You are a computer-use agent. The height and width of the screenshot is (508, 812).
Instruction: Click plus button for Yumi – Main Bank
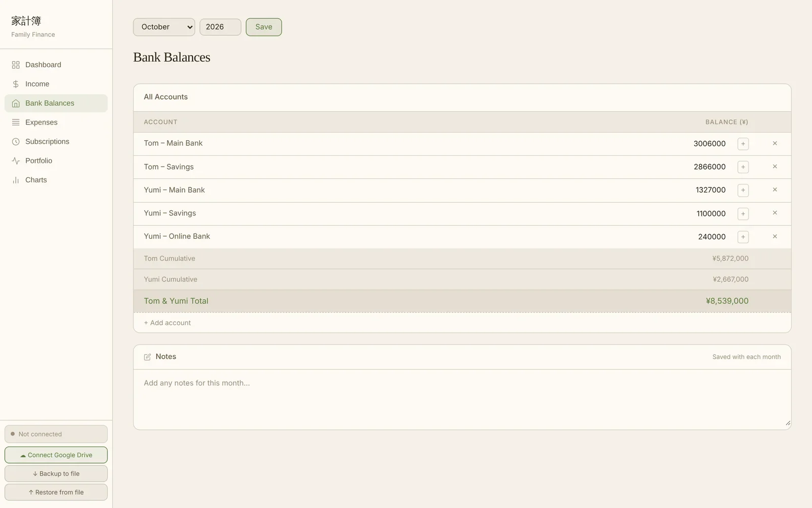pos(743,190)
